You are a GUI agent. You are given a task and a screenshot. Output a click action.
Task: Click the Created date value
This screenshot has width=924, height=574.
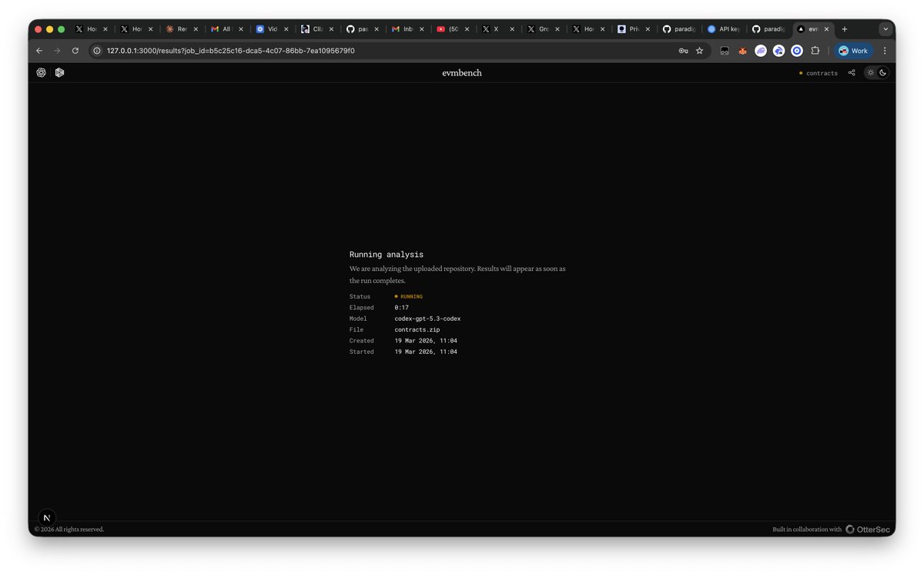[x=426, y=340]
